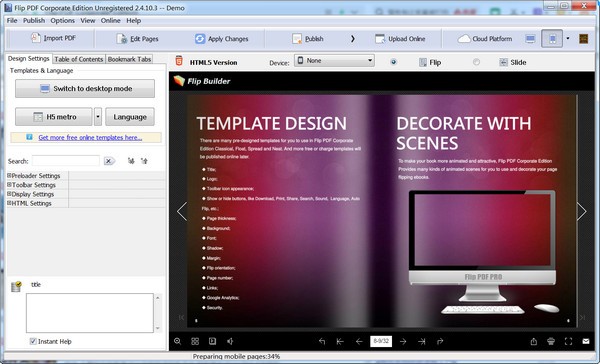Select desktop preview mode monitor icon
The height and width of the screenshot is (364, 600).
[x=530, y=39]
